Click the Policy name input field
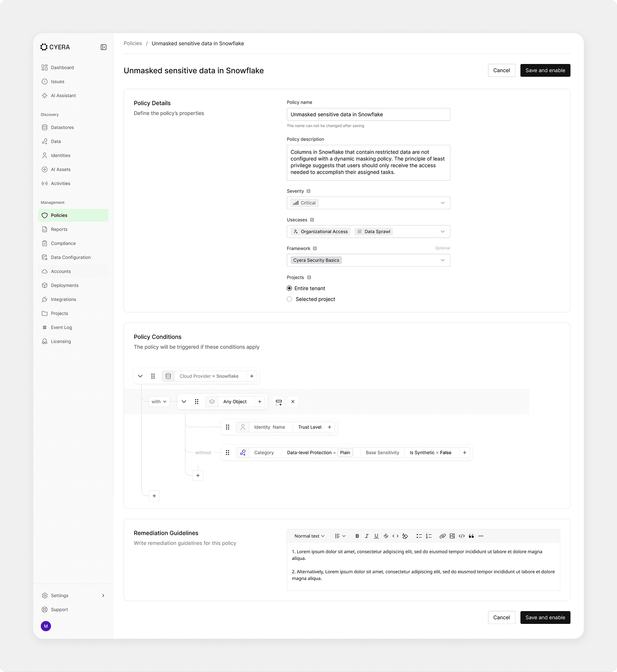Image resolution: width=617 pixels, height=672 pixels. (x=368, y=114)
